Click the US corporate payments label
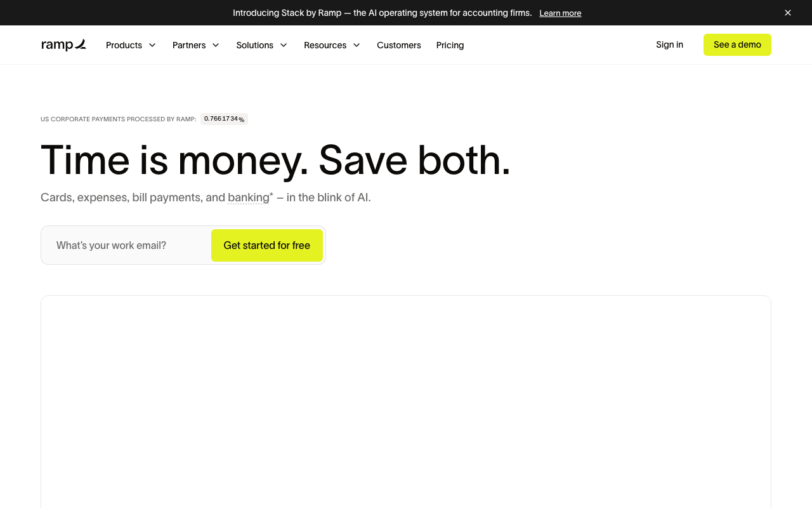 (119, 119)
